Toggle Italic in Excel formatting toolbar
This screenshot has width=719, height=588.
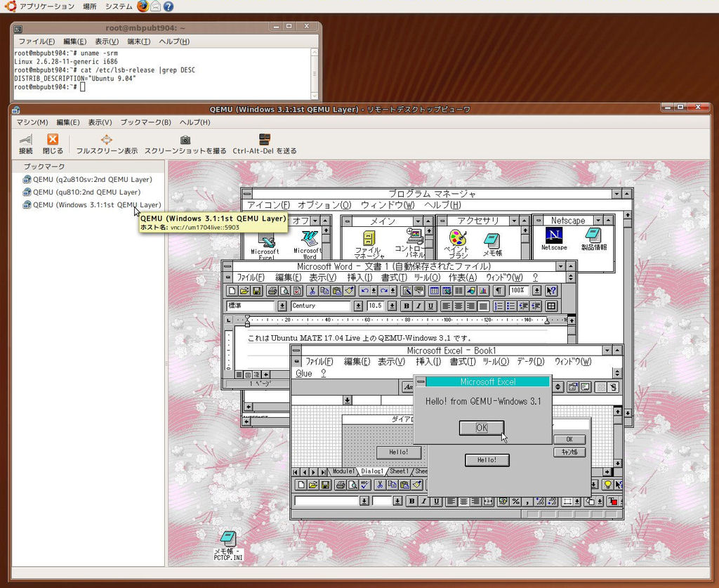point(424,501)
